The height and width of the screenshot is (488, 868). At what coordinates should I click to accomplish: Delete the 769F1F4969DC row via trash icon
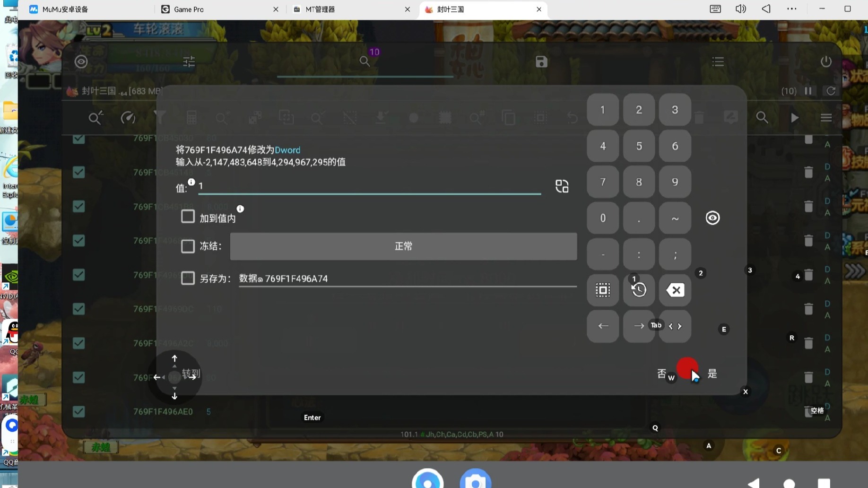coord(808,309)
